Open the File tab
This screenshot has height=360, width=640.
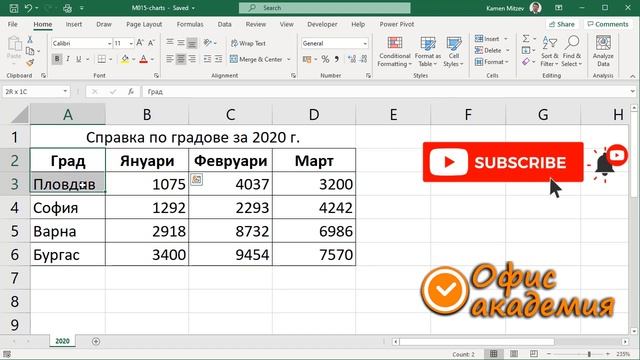coord(13,24)
